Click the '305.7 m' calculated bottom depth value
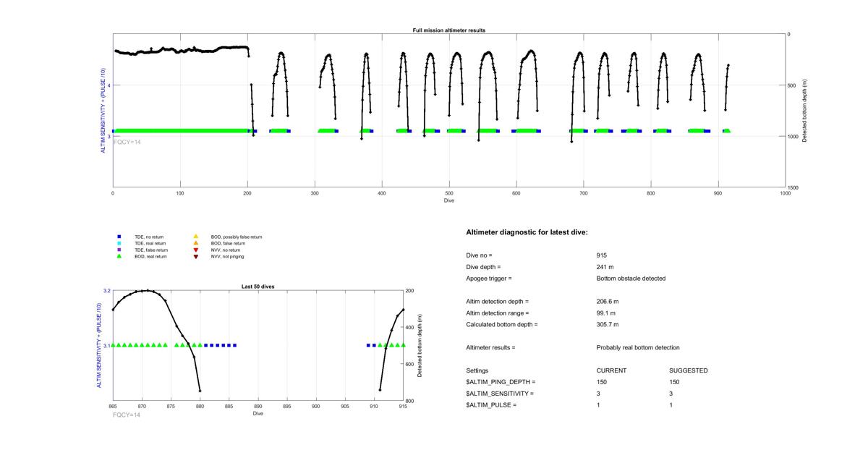 point(608,325)
